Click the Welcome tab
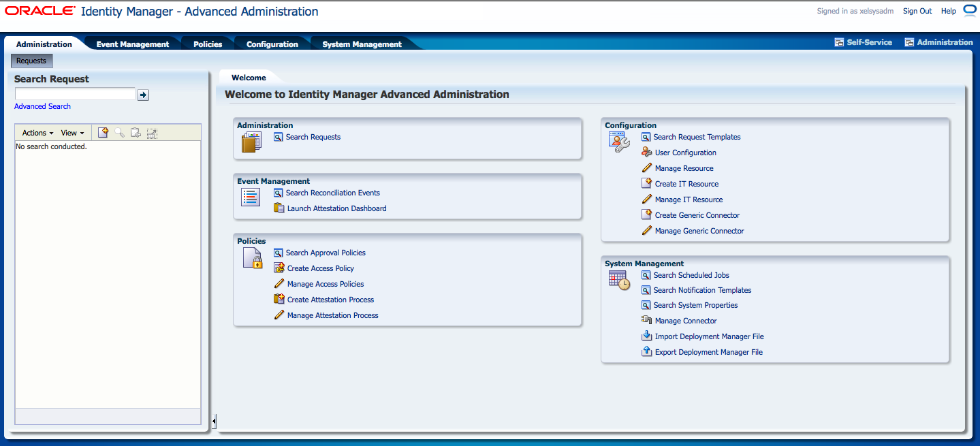Screen dimensions: 980x446 [x=249, y=78]
